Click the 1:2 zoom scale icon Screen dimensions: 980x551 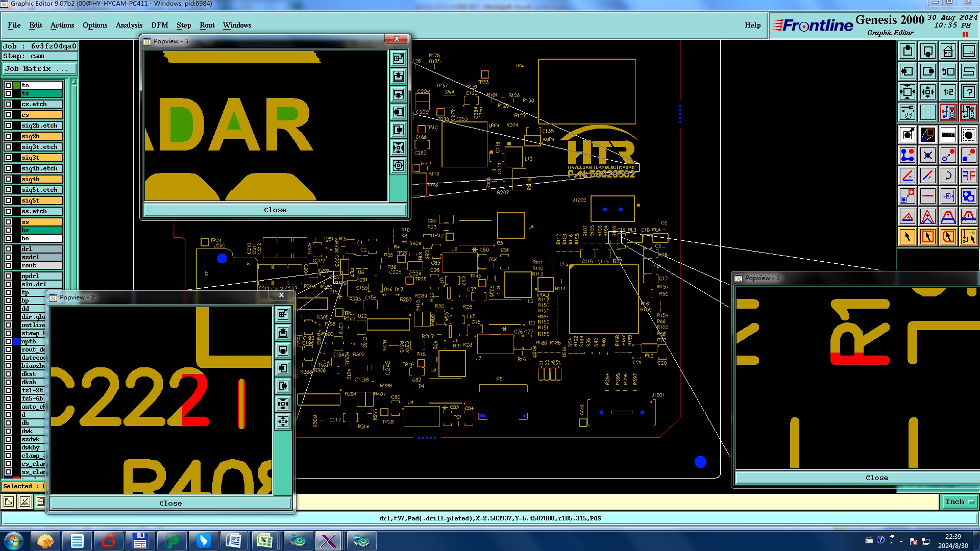click(x=948, y=92)
